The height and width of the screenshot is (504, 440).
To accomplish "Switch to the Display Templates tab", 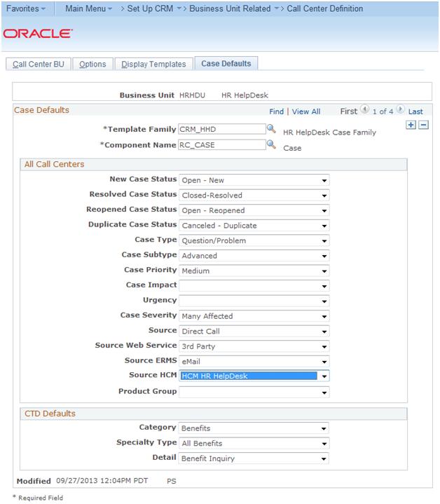I will point(153,64).
